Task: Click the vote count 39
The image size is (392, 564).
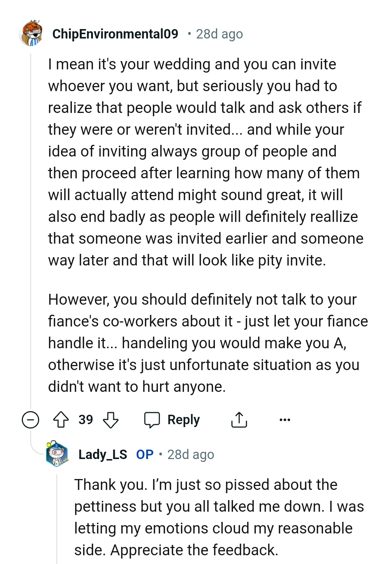Action: (86, 420)
